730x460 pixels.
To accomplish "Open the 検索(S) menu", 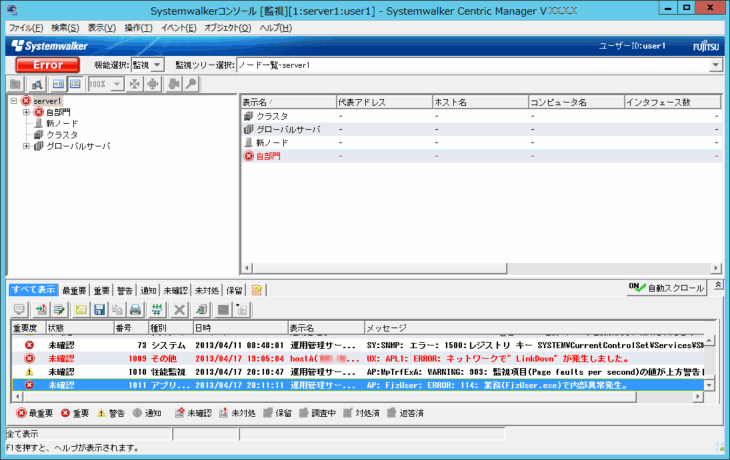I will tap(65, 28).
